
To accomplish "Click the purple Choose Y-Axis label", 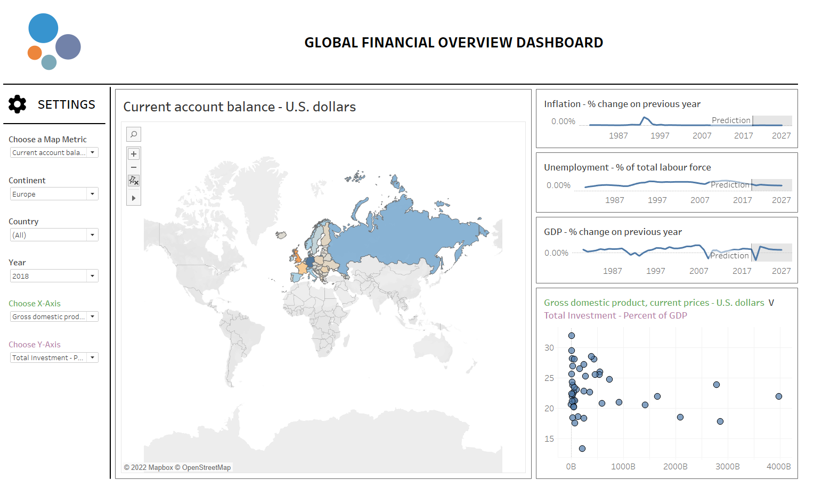I will [35, 345].
